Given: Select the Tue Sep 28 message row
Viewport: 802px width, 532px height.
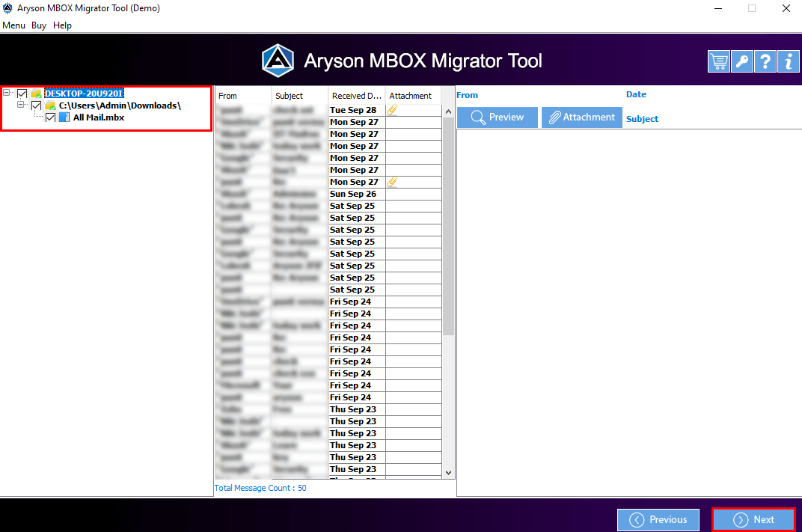Looking at the screenshot, I should (328, 110).
